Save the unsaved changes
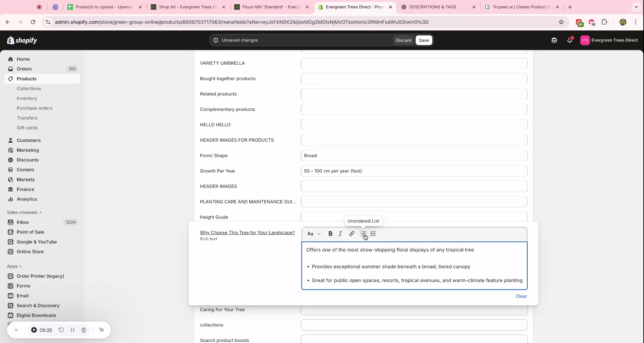 pyautogui.click(x=424, y=40)
